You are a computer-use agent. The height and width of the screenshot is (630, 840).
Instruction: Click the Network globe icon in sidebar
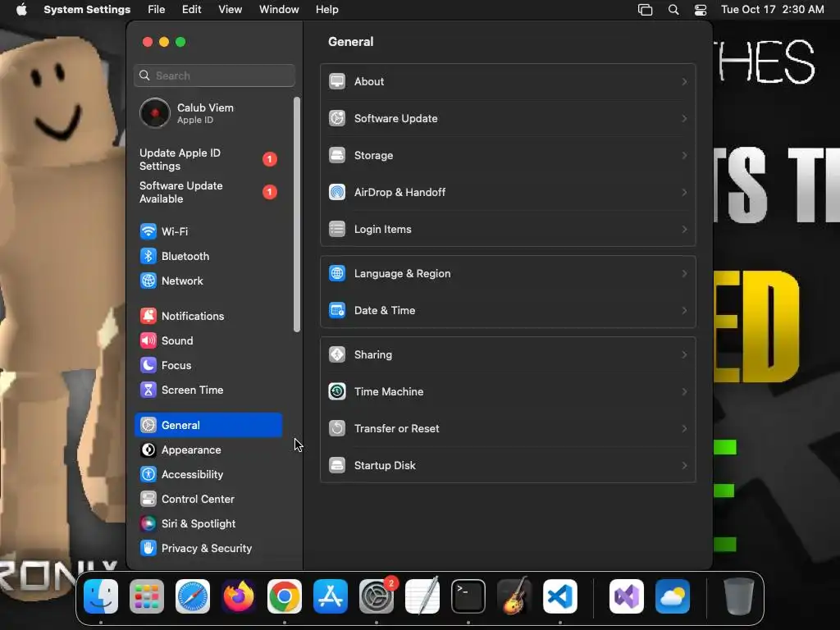pos(148,281)
